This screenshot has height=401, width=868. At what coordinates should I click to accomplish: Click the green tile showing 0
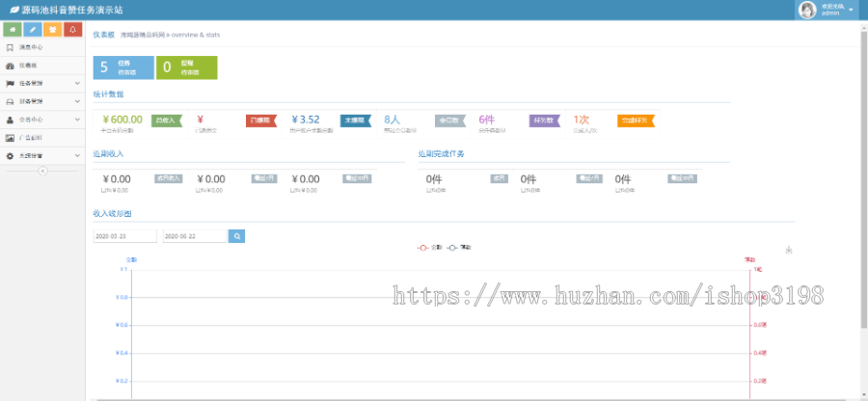186,67
